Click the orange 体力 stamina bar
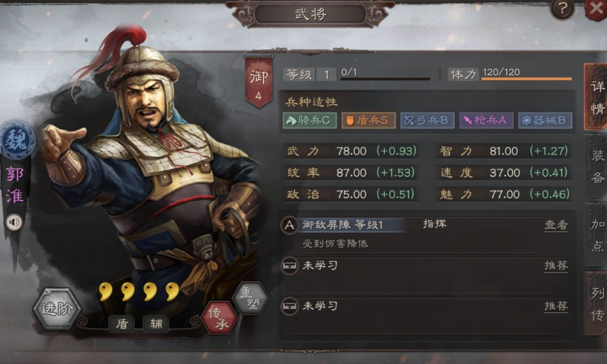The image size is (607, 364). pos(526,78)
